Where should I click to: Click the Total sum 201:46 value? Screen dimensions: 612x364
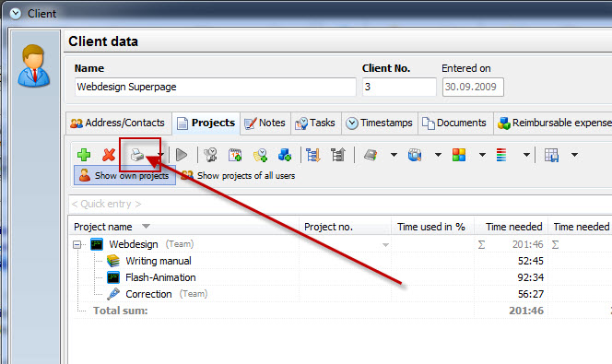pyautogui.click(x=526, y=311)
